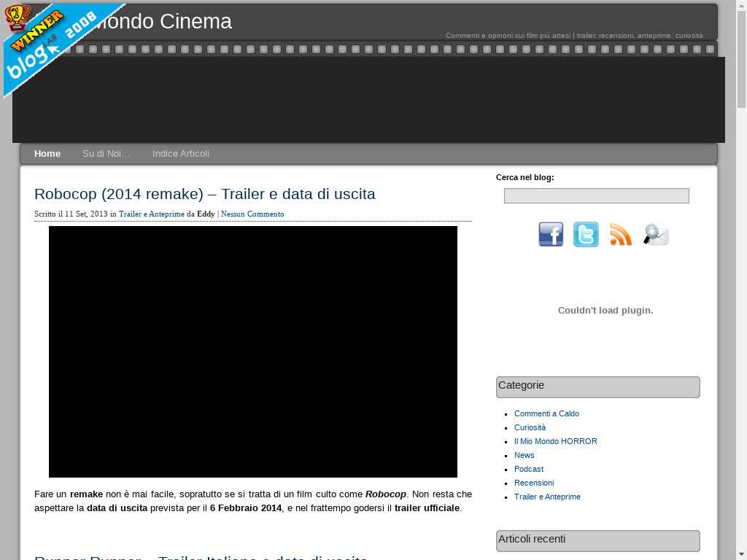Click the magnifier envelope email icon
747x560 pixels.
point(656,235)
